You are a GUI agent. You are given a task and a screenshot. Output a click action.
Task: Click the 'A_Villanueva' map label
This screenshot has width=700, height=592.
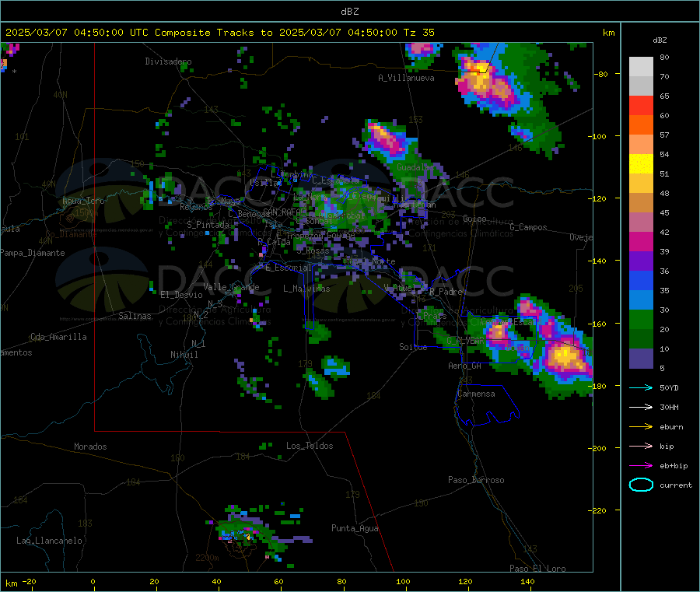pos(406,78)
